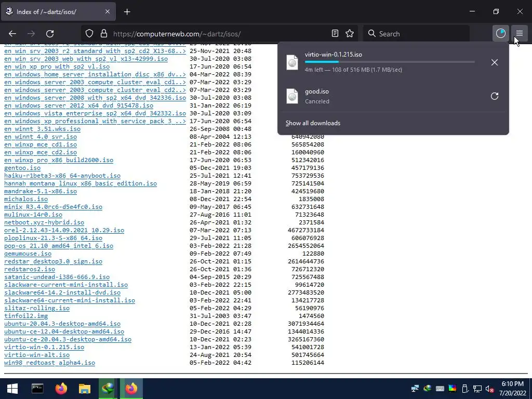Open the taskbar clock and date
The width and height of the screenshot is (532, 399).
512,389
